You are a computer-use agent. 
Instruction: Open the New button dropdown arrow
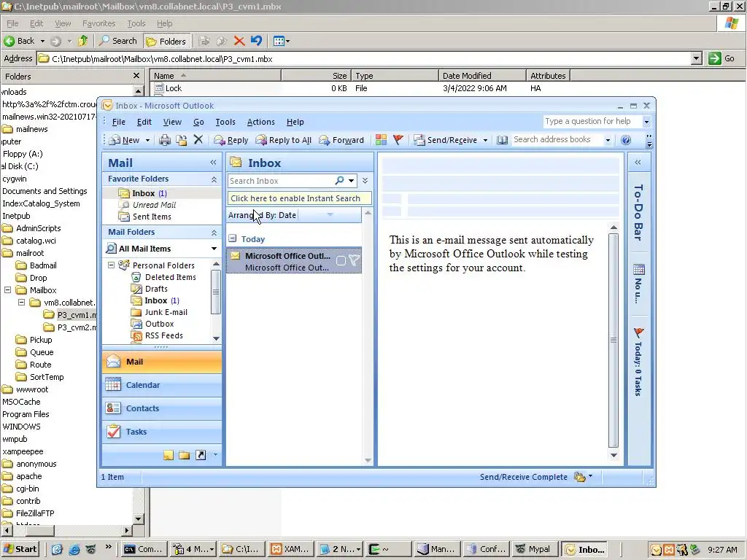[x=147, y=140]
